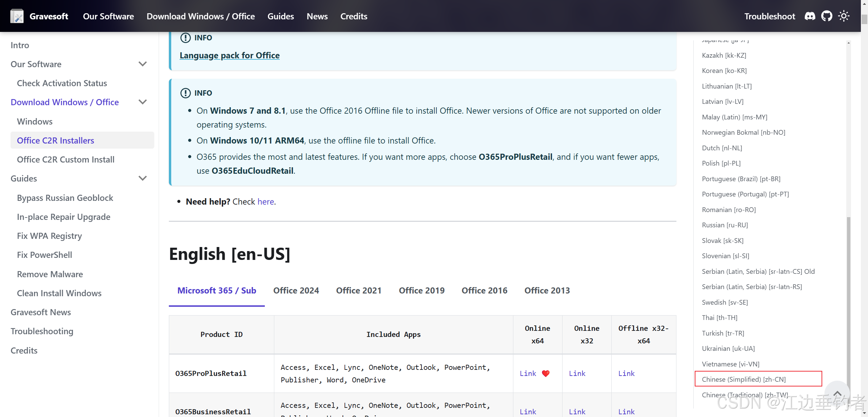Click the table of contents scrollbar

coord(848,299)
